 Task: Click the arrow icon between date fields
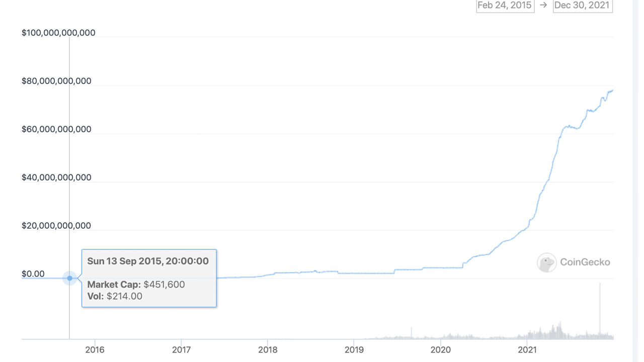coord(544,6)
